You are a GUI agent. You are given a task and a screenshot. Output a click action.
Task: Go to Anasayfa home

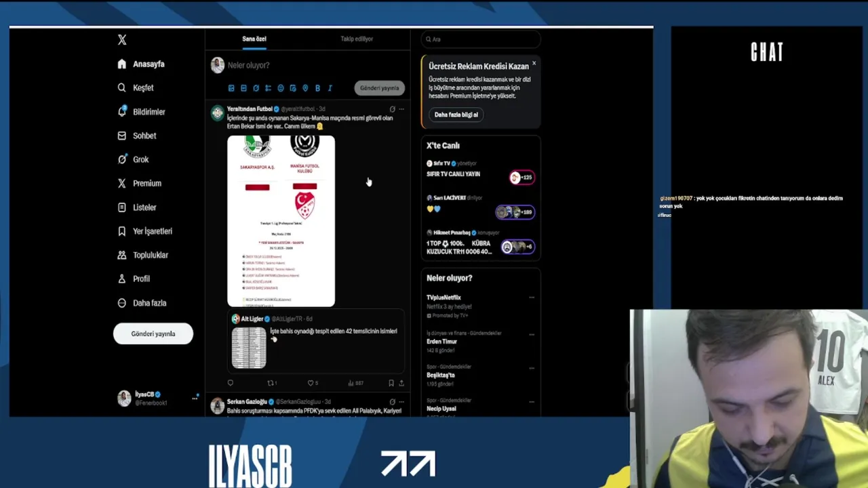[141, 64]
